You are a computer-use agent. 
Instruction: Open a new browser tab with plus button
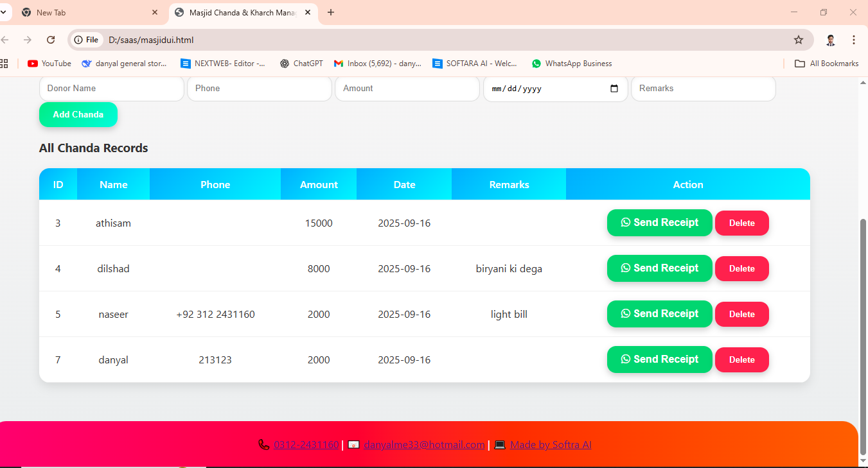331,12
